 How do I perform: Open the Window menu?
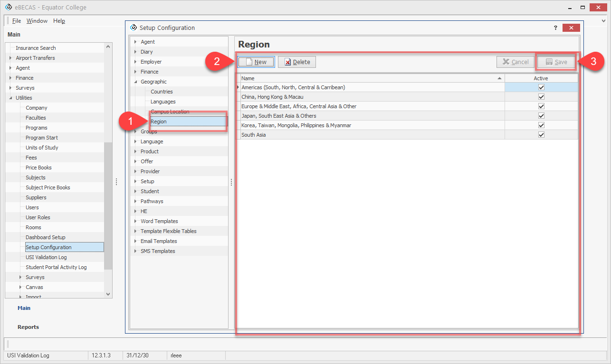pyautogui.click(x=37, y=21)
